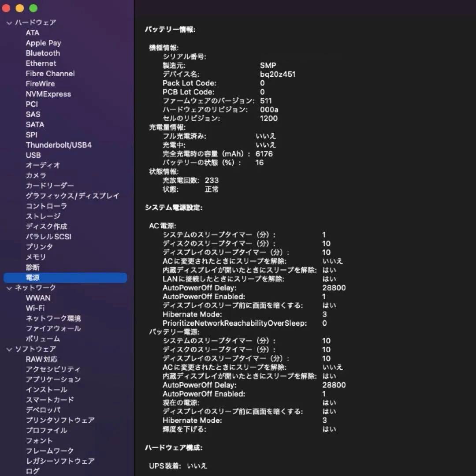Select the NVMExpress sidebar entry

[48, 94]
